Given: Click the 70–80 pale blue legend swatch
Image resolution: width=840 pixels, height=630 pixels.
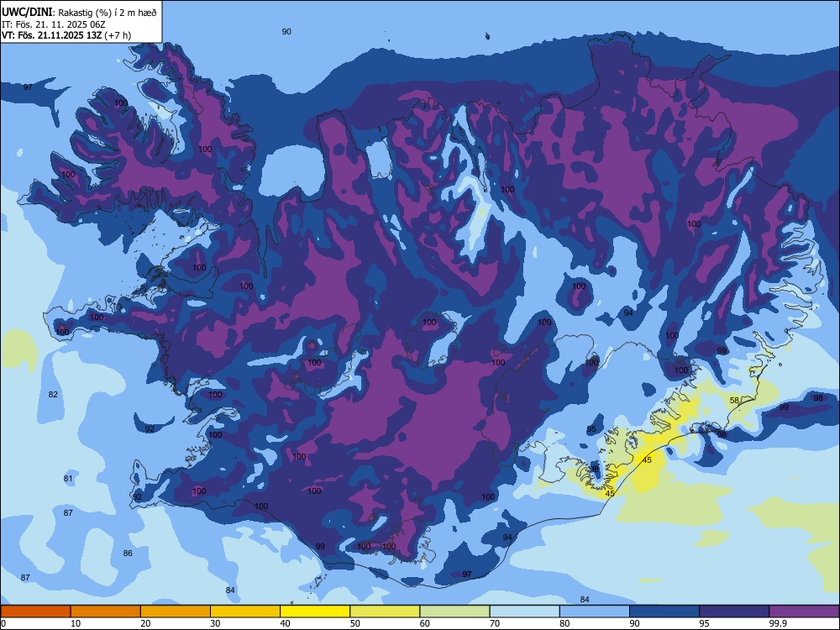Looking at the screenshot, I should point(525,612).
